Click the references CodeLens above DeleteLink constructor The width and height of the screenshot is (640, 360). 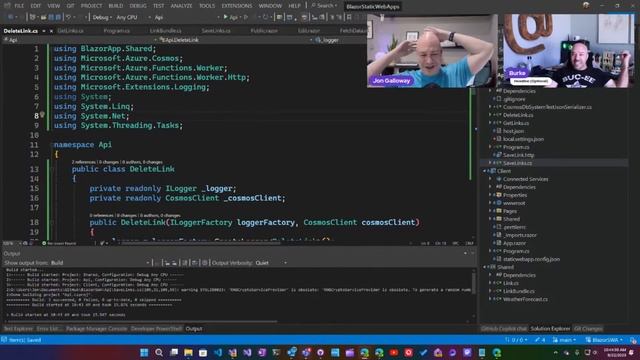click(x=102, y=215)
